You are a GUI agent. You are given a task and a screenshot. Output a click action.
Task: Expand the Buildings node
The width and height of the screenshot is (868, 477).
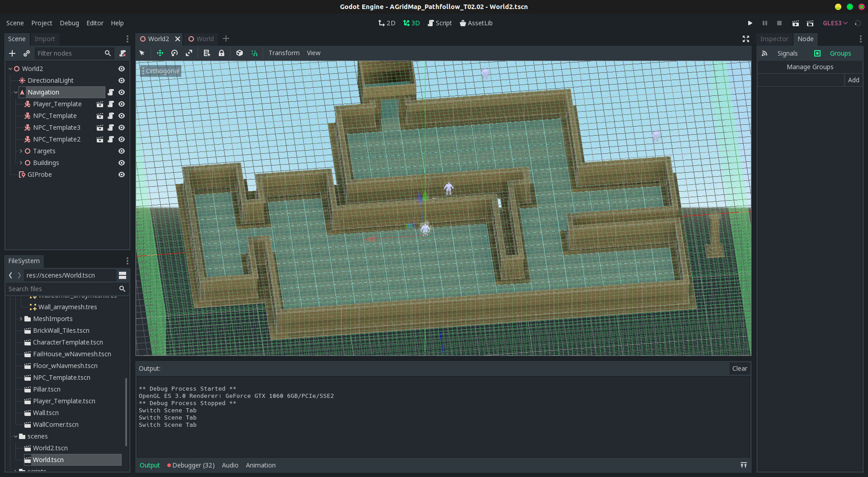click(21, 163)
